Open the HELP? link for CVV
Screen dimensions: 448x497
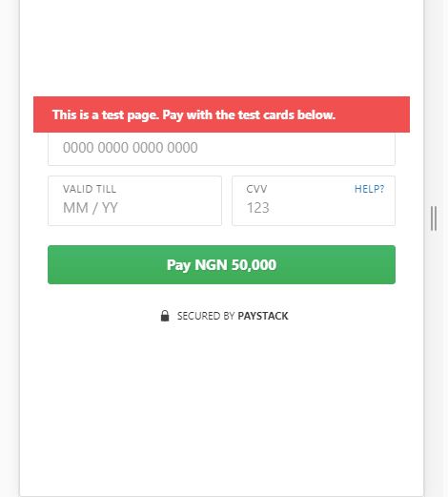click(369, 189)
